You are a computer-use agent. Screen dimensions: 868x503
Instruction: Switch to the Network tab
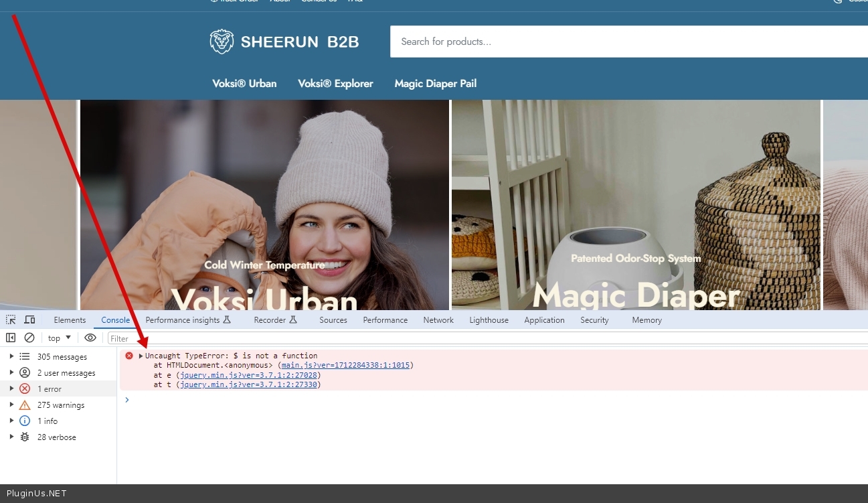[438, 320]
